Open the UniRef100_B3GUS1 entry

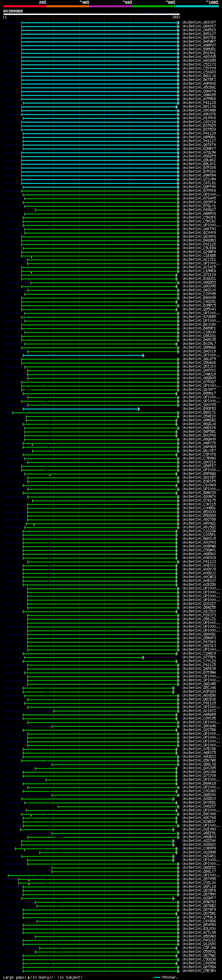tap(199, 279)
